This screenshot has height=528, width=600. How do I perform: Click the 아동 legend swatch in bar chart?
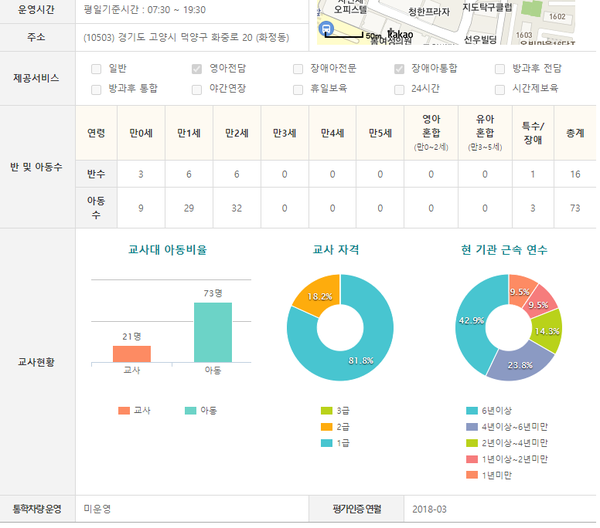coord(191,411)
